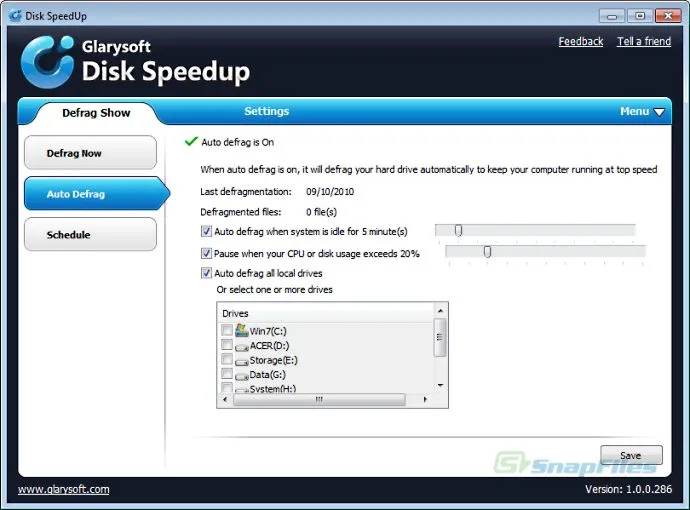The width and height of the screenshot is (690, 510).
Task: Click the Data(G:) drive icon
Action: click(x=242, y=376)
